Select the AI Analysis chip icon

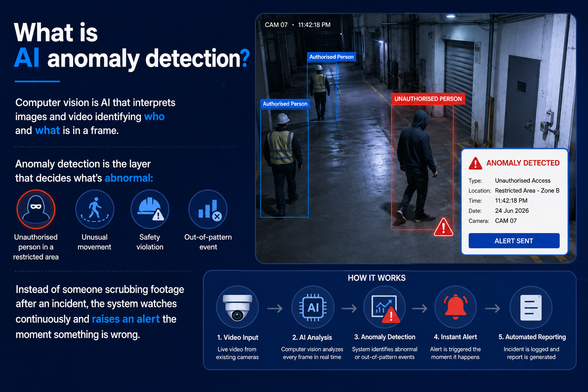[x=313, y=307]
